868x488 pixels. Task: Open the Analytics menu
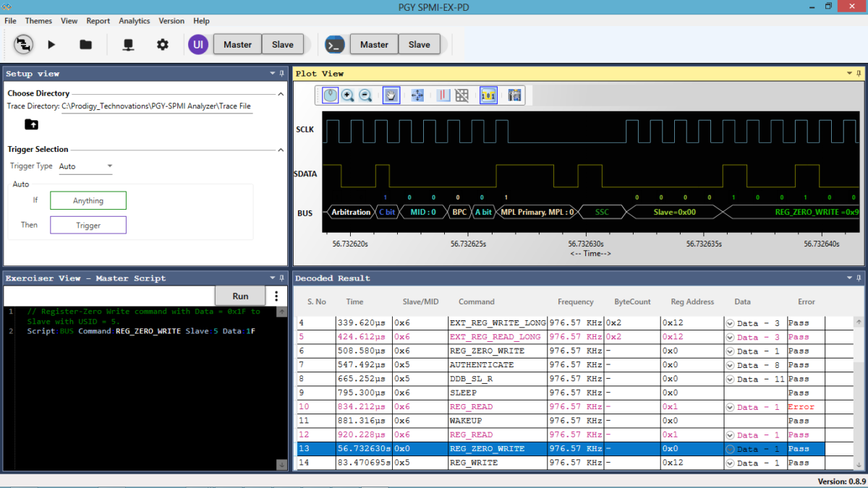(x=134, y=21)
